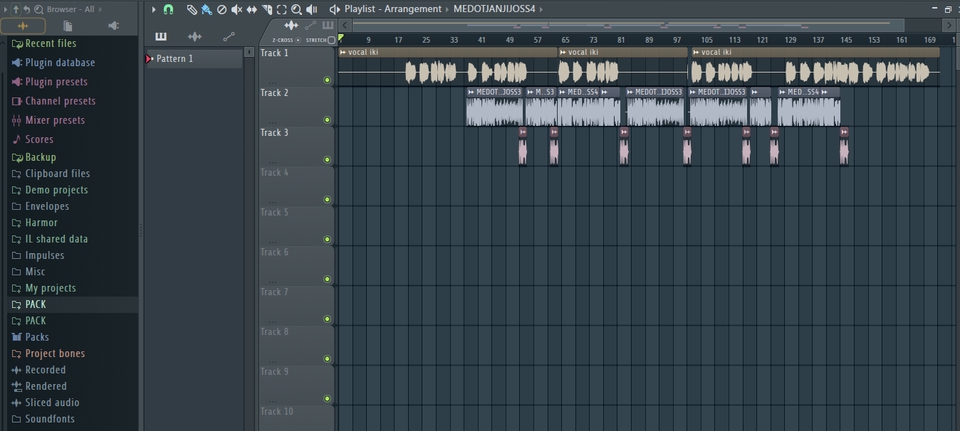Click Playlist - Arrangement breadcrumb title
This screenshot has height=431, width=960.
[392, 9]
